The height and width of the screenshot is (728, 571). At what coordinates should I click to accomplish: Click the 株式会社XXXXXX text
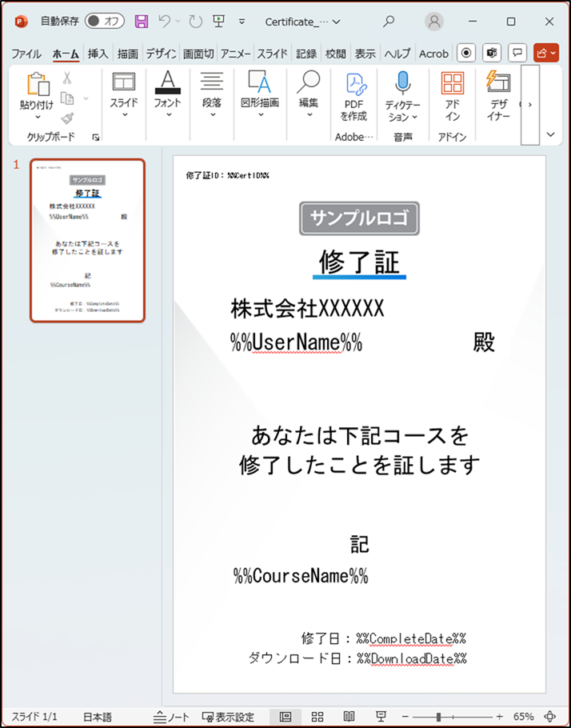click(x=307, y=308)
